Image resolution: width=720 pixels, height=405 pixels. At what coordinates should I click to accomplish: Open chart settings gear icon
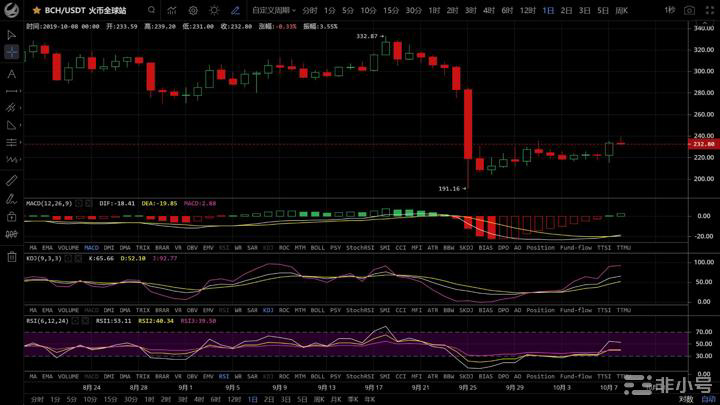(x=193, y=10)
